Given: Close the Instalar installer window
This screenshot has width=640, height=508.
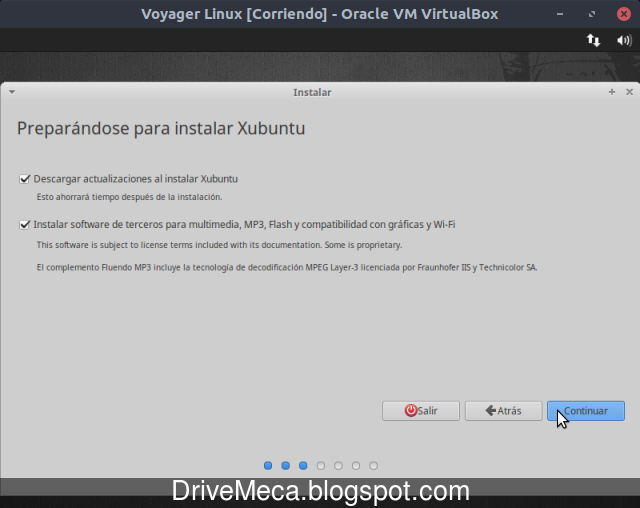Looking at the screenshot, I should [629, 92].
